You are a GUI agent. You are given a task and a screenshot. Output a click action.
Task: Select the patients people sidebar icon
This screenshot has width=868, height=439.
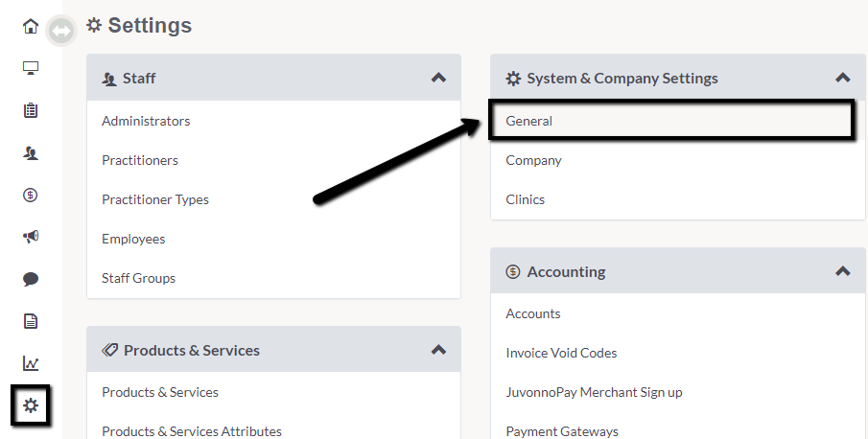click(x=31, y=153)
